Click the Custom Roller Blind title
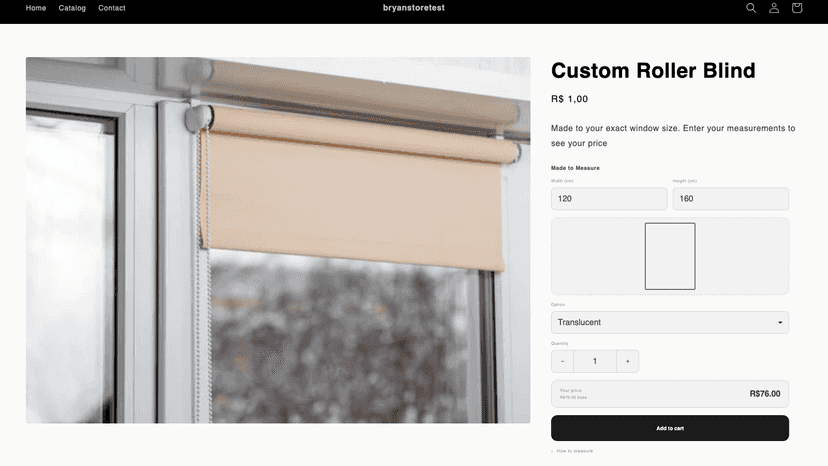This screenshot has width=828, height=466. pyautogui.click(x=653, y=71)
